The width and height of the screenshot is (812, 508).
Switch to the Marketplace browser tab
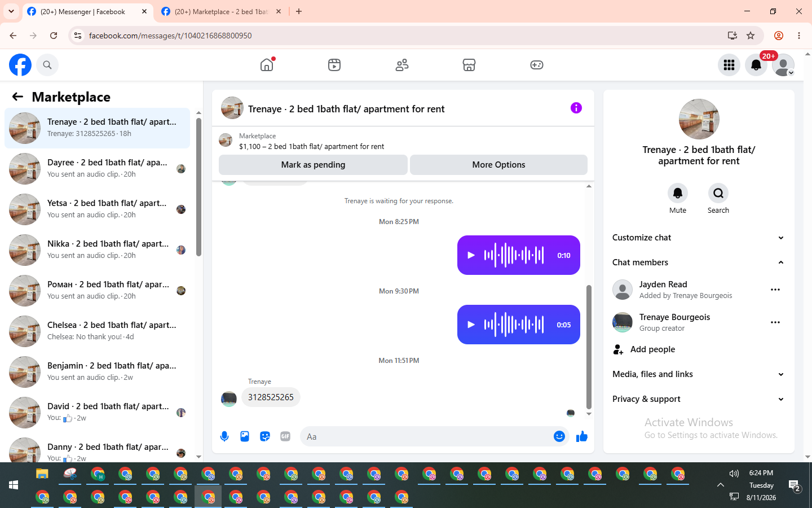click(222, 11)
